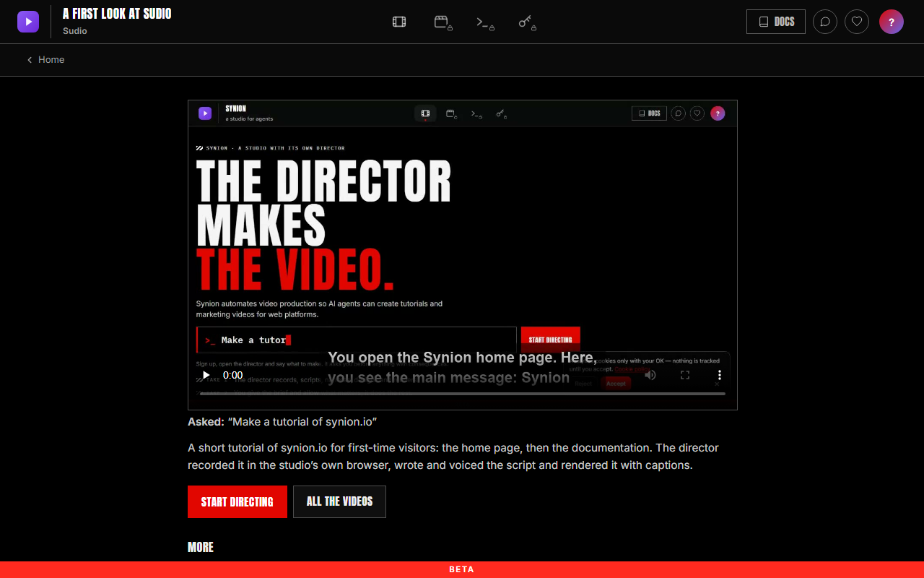Open the locked terminal prompt icon in top navigation
Screen dimensions: 924x578
485,22
